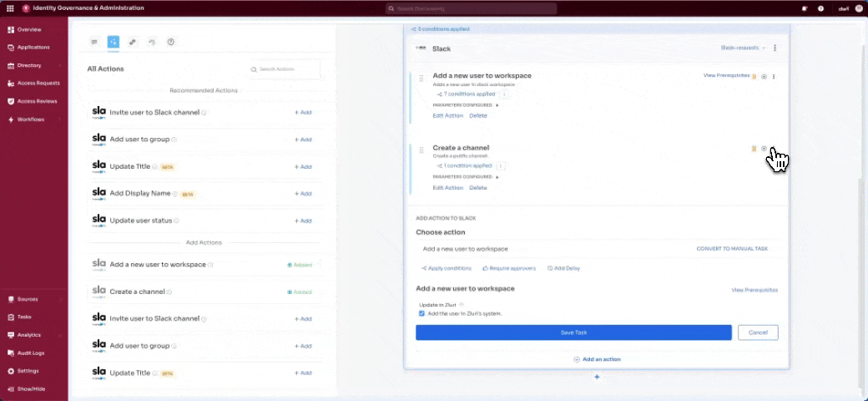The height and width of the screenshot is (401, 868).
Task: Go to Applications in the sidebar
Action: [x=28, y=48]
